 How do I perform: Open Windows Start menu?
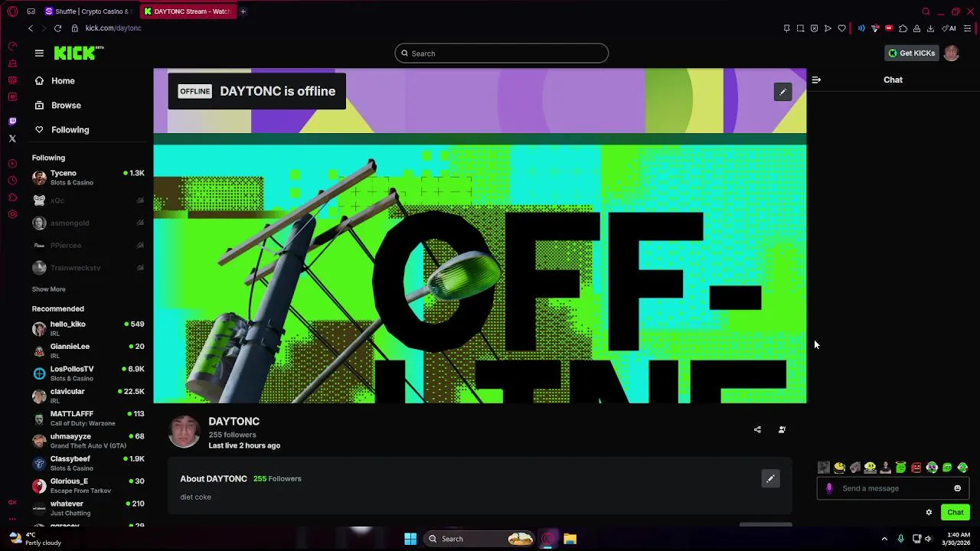pyautogui.click(x=410, y=539)
